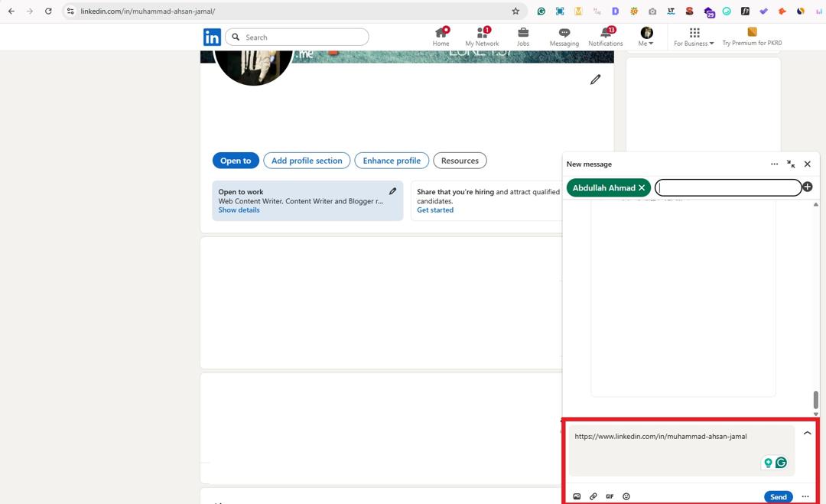Click the Resources button
Screen dimensions: 826x504
point(460,161)
